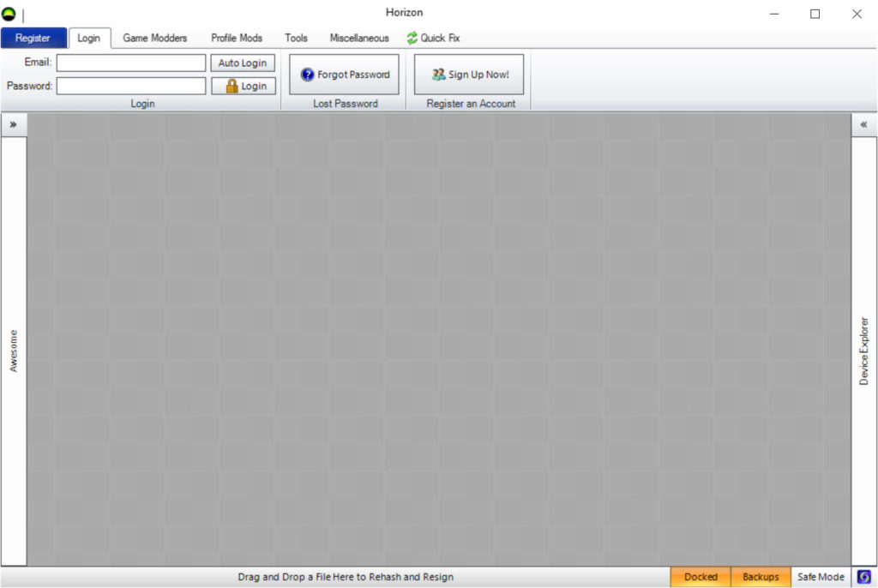Switch to the Login tab
This screenshot has width=878, height=588.
(89, 38)
